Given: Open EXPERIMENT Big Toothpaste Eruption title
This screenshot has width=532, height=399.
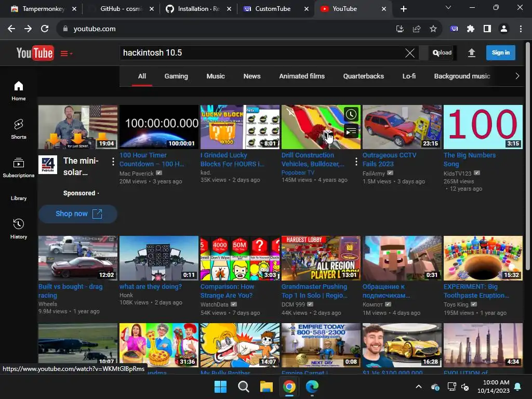Looking at the screenshot, I should 476,291.
